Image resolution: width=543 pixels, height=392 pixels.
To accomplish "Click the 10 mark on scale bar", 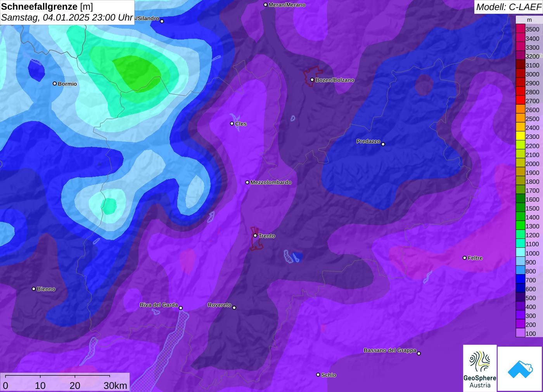I will (x=40, y=385).
